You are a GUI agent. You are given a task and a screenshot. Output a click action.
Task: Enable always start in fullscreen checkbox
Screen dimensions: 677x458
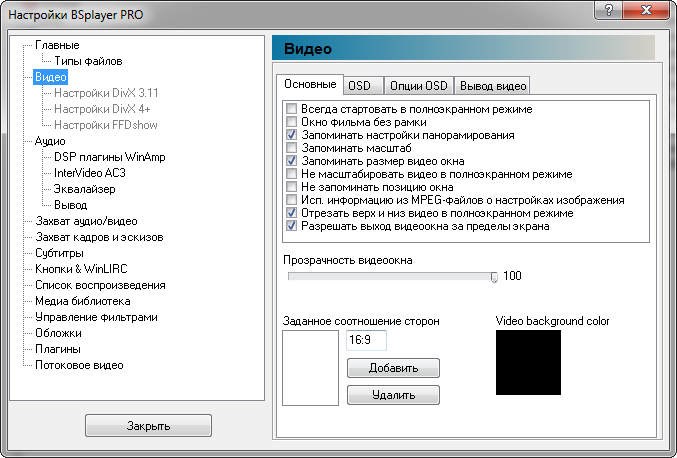(x=291, y=109)
